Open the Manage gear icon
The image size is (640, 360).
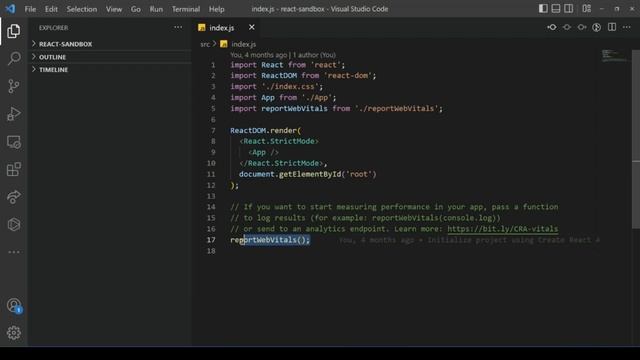click(13, 333)
